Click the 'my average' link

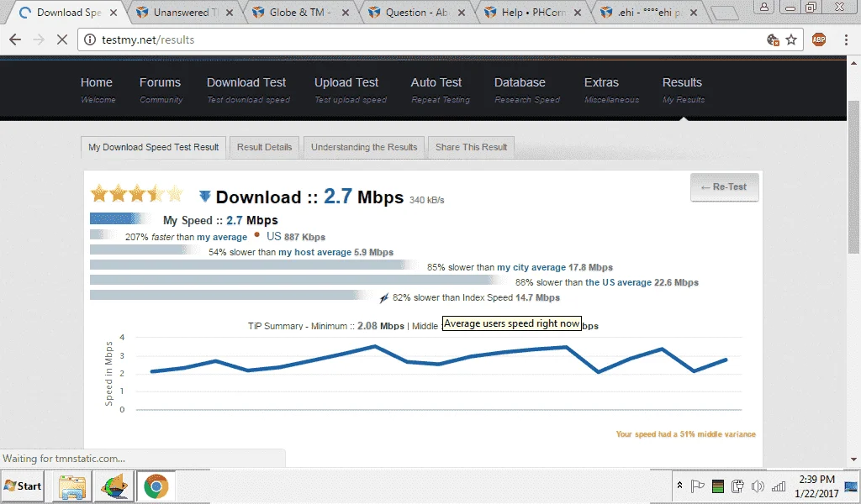[222, 237]
